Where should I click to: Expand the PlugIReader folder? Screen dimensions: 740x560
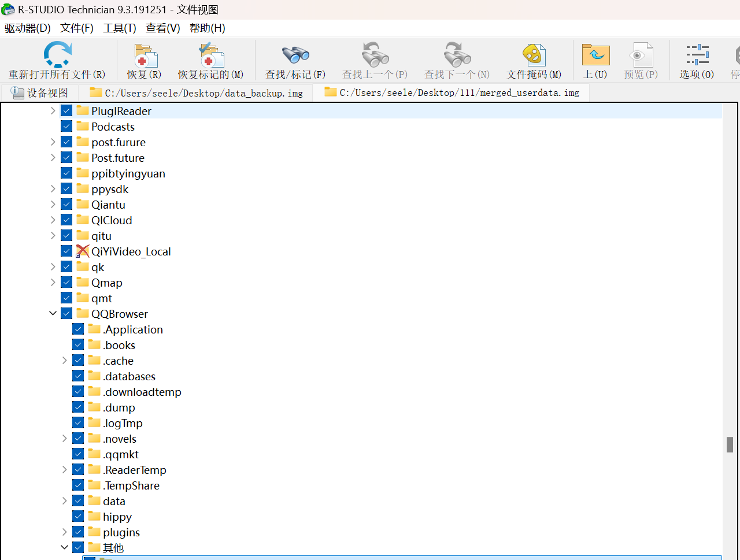click(x=53, y=111)
